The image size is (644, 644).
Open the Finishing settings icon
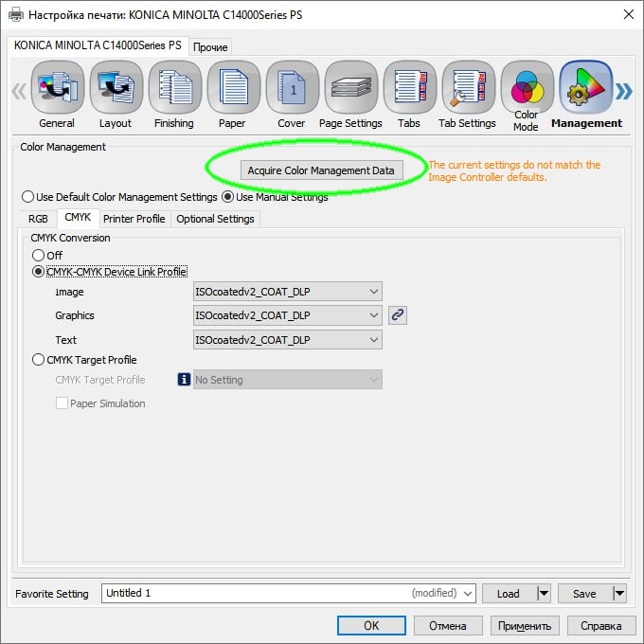pos(175,87)
